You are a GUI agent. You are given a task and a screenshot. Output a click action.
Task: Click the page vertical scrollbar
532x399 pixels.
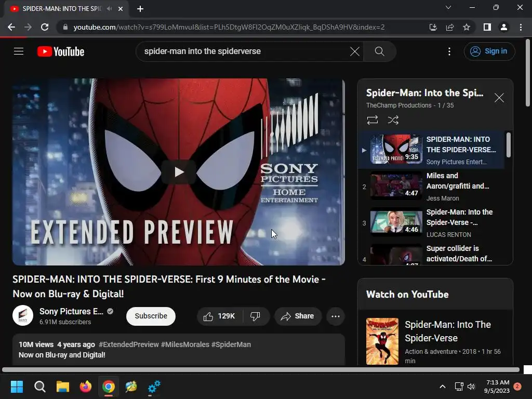(528, 73)
